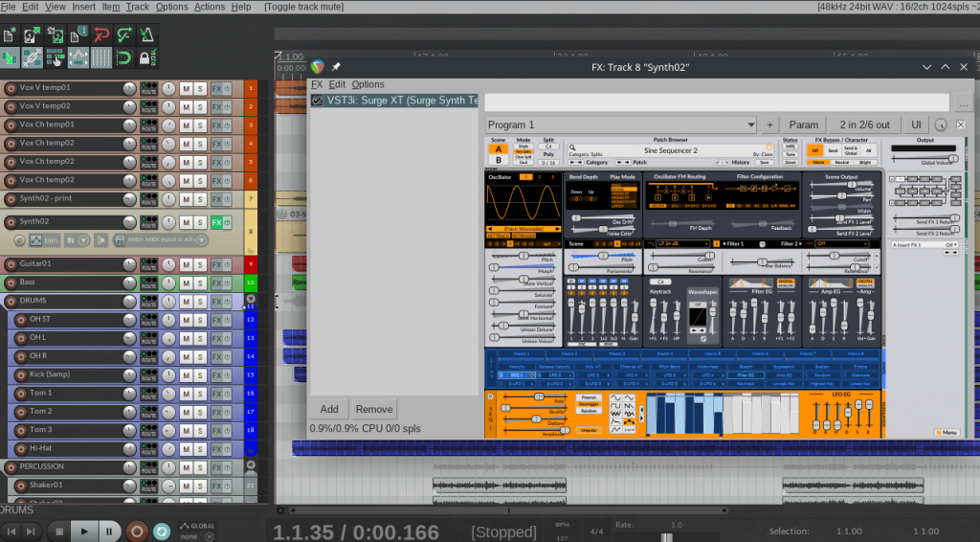The image size is (980, 542).
Task: Open the A Insert FX 1 dropdown
Action: tap(924, 244)
